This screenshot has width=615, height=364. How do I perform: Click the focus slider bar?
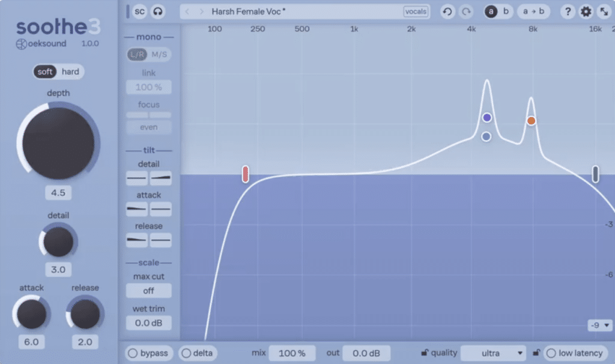149,115
